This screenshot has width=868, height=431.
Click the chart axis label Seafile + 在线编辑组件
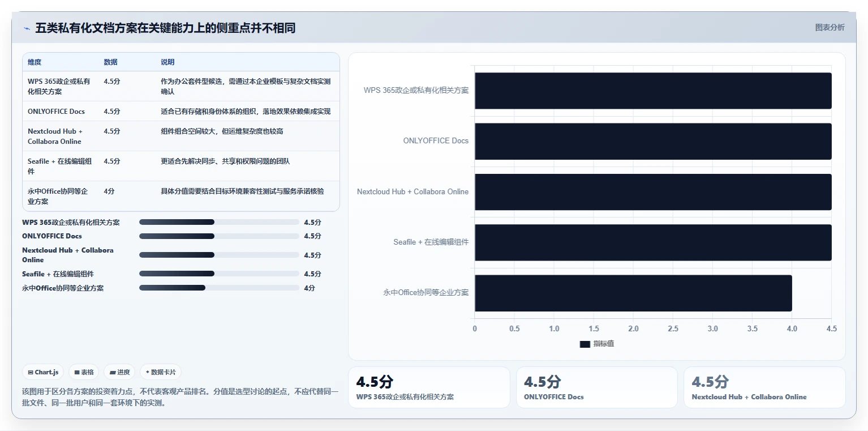coord(431,242)
